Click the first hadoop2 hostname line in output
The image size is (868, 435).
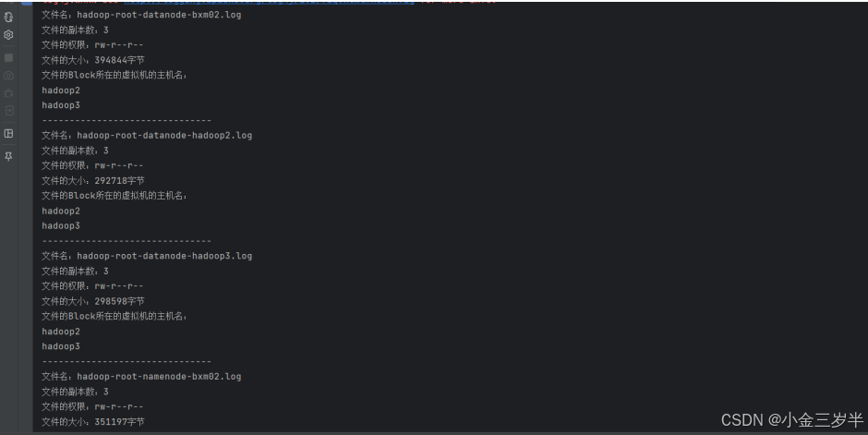61,91
